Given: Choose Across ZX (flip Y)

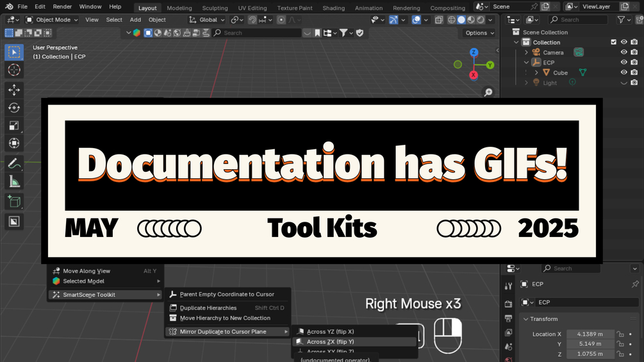Looking at the screenshot, I should click(x=354, y=341).
